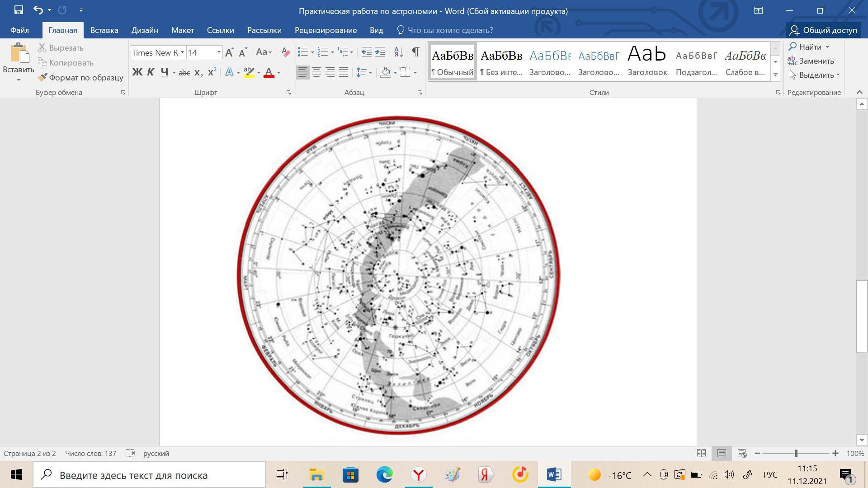
Task: Click the Justify alignment icon
Action: tap(344, 72)
